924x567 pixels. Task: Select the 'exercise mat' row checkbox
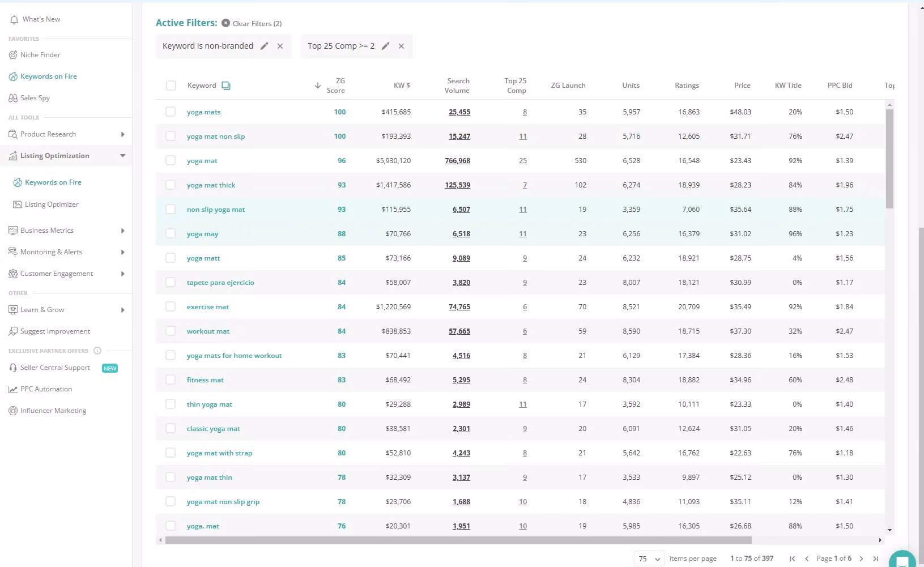[x=171, y=306]
